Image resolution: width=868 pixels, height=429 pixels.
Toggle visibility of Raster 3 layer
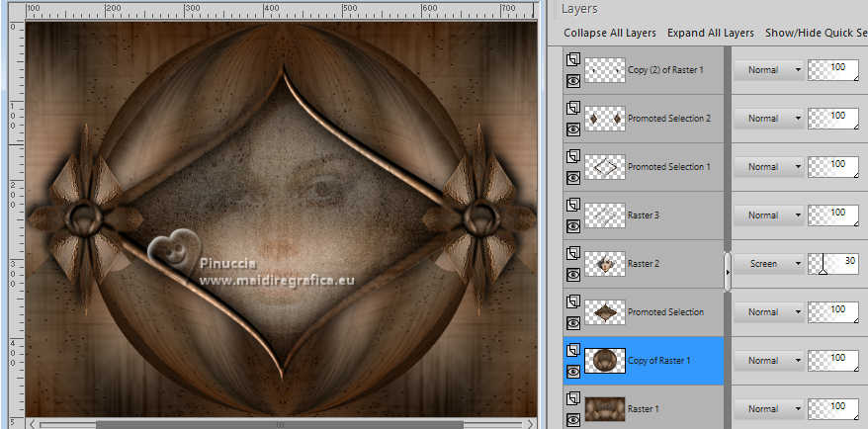click(572, 225)
